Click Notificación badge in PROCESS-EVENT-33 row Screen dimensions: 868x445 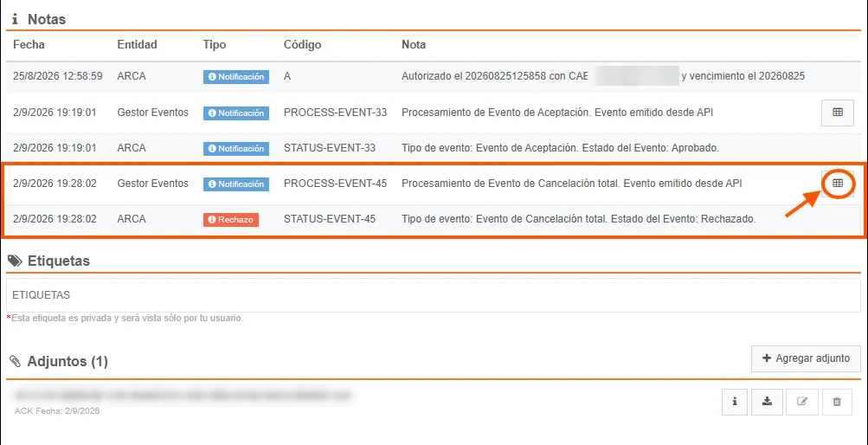click(x=235, y=113)
